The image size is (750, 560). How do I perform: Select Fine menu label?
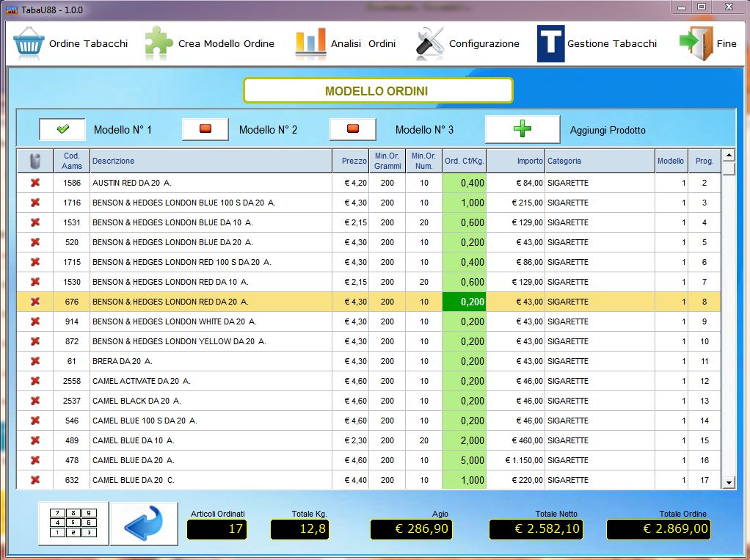click(x=726, y=43)
